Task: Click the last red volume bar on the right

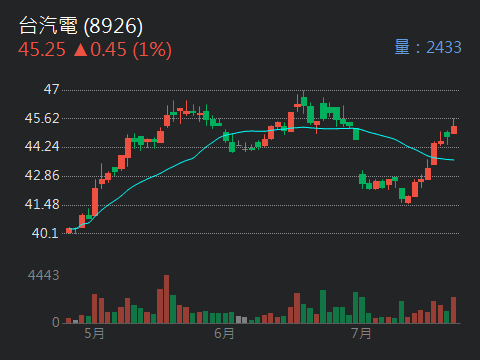Action: [x=453, y=310]
